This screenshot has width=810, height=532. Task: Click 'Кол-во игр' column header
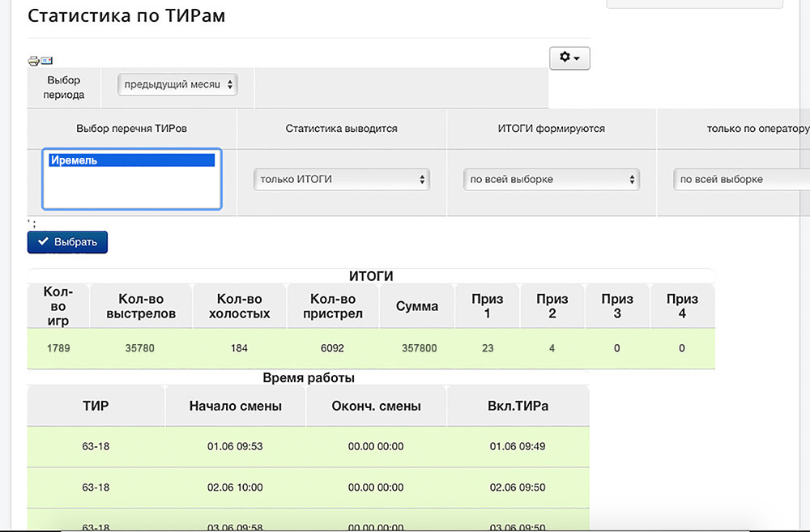(58, 306)
